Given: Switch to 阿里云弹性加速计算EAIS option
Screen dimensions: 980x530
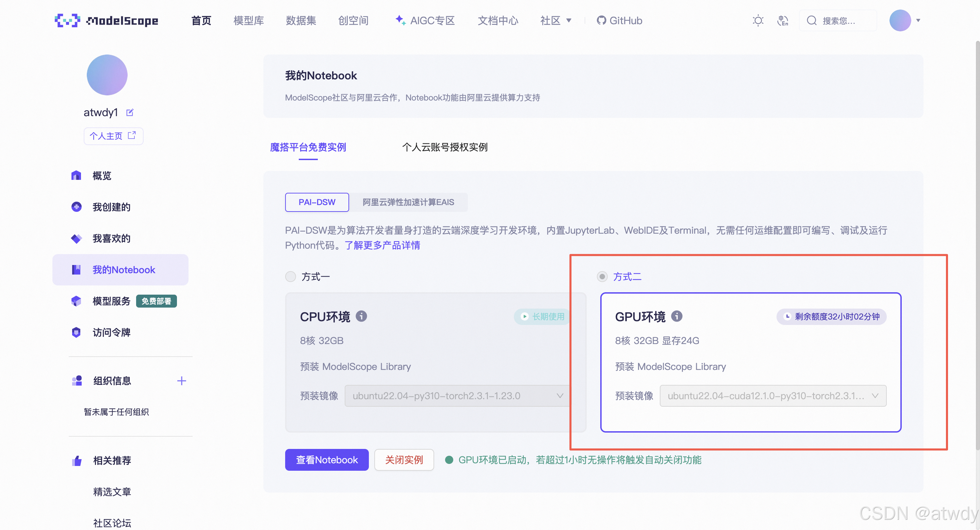Looking at the screenshot, I should [408, 202].
